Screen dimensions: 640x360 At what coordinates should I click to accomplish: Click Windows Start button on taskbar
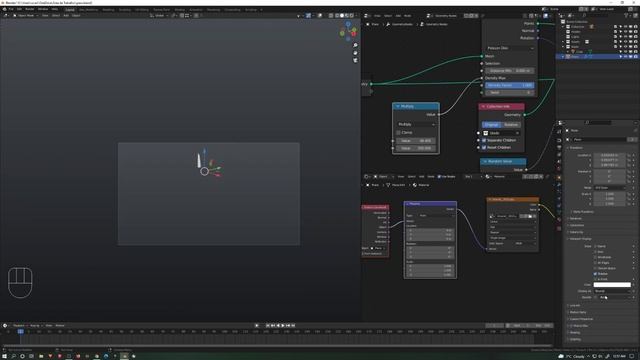point(4,356)
